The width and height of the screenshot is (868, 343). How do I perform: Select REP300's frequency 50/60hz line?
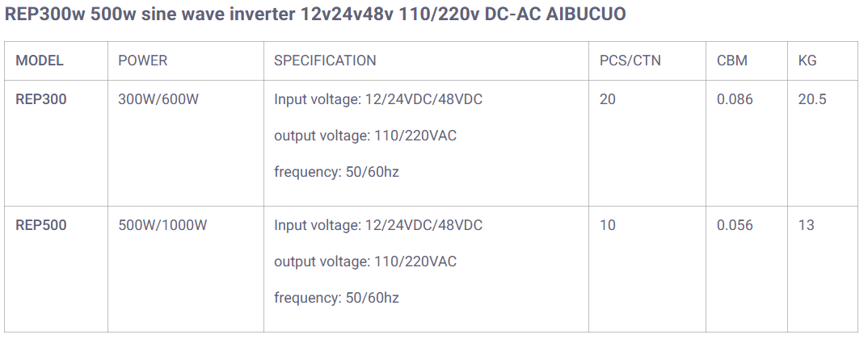(336, 171)
